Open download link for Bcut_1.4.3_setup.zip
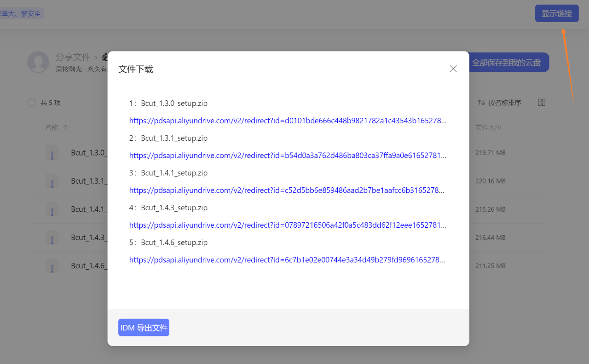 [x=288, y=225]
